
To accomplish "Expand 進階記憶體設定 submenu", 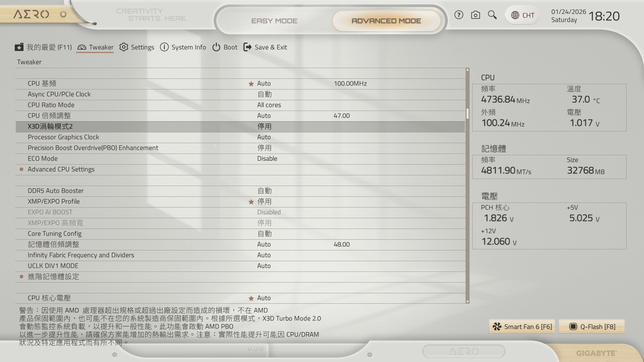I will coord(53,277).
